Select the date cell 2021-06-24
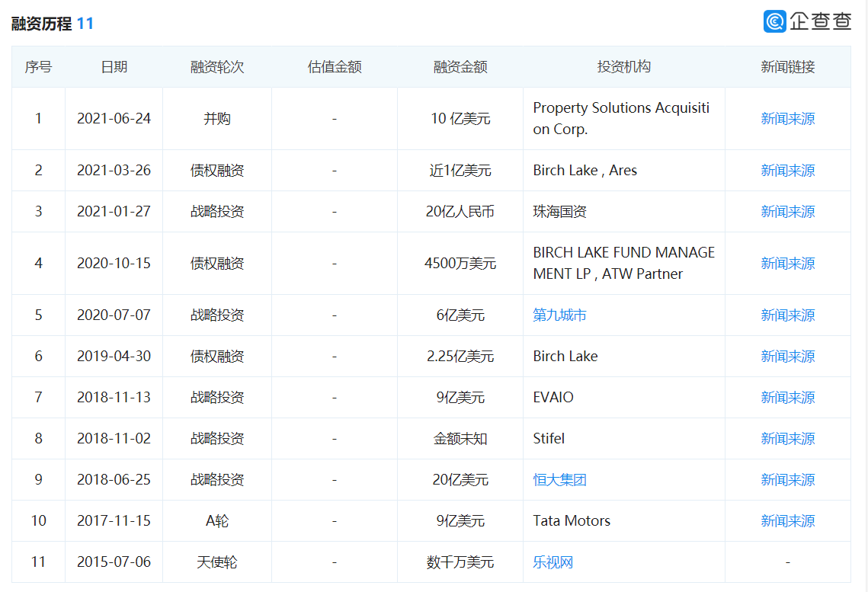 point(114,118)
